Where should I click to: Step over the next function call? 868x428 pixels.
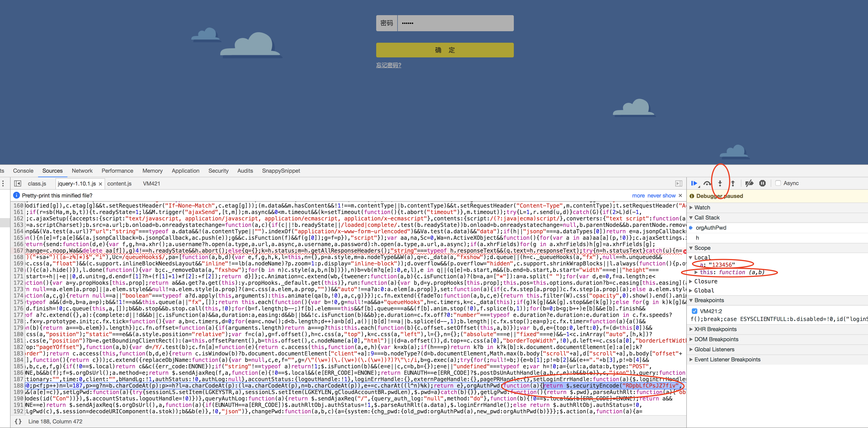[x=707, y=183]
